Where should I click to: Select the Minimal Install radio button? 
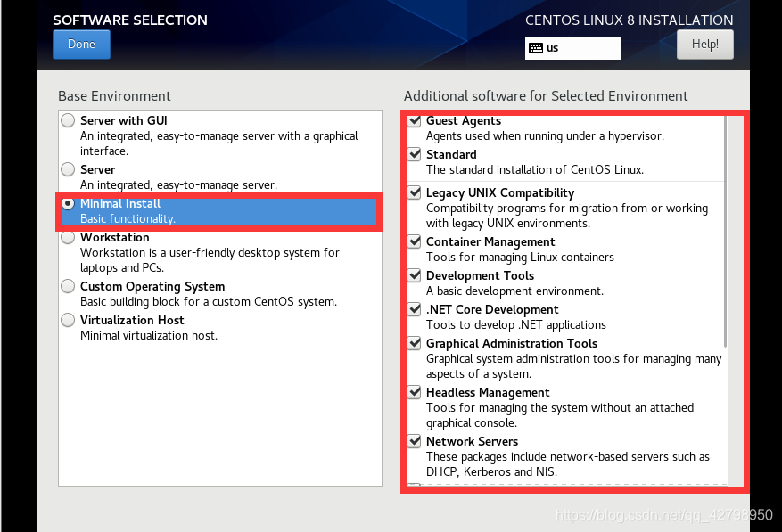click(x=68, y=203)
